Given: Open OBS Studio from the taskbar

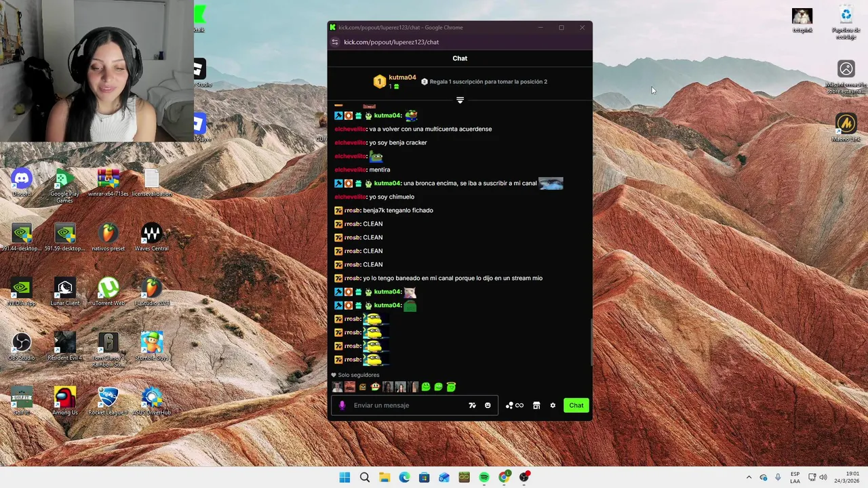Looking at the screenshot, I should 524,477.
